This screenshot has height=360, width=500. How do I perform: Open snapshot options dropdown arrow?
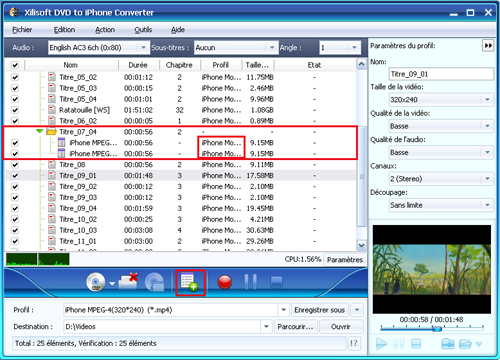(479, 344)
